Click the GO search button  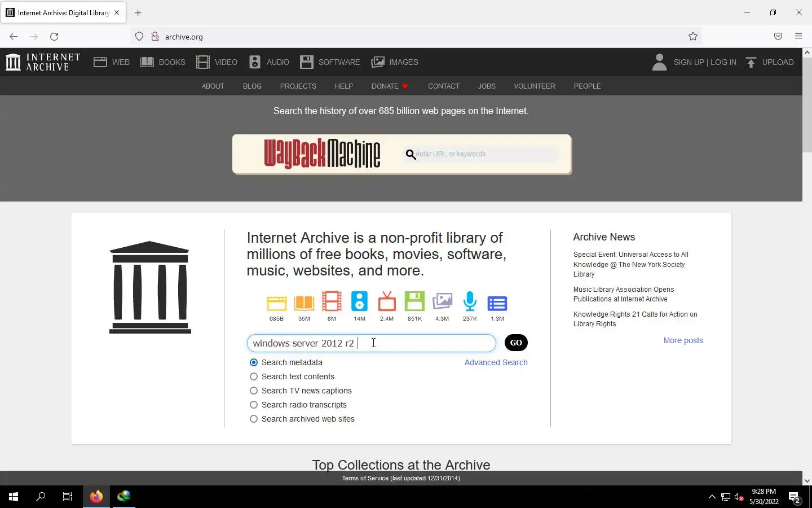click(x=516, y=343)
